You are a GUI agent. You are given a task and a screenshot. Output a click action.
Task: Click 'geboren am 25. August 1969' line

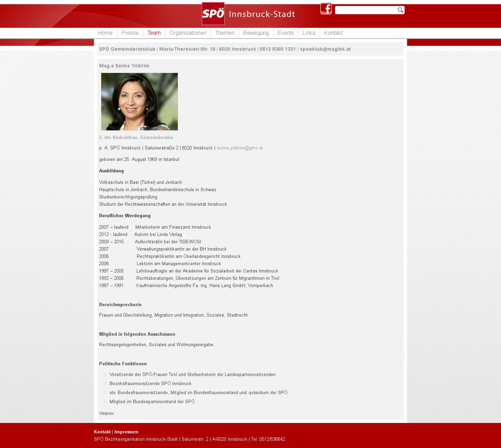click(x=139, y=159)
